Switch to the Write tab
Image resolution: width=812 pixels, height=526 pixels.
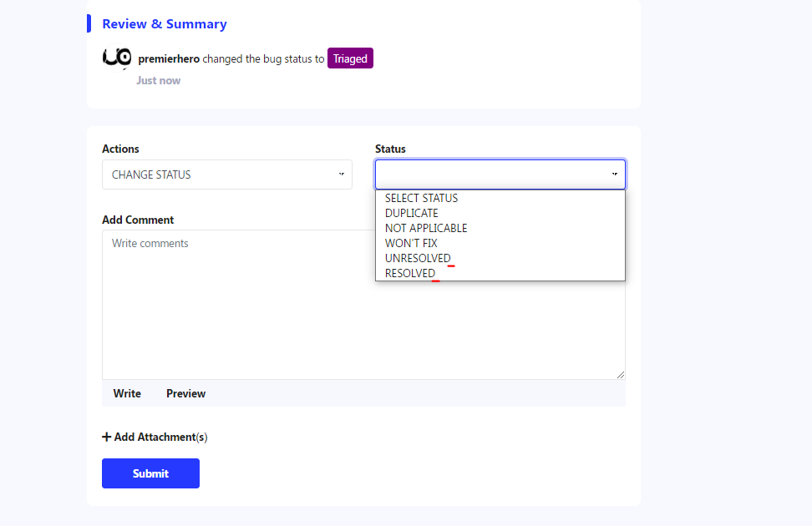click(127, 393)
